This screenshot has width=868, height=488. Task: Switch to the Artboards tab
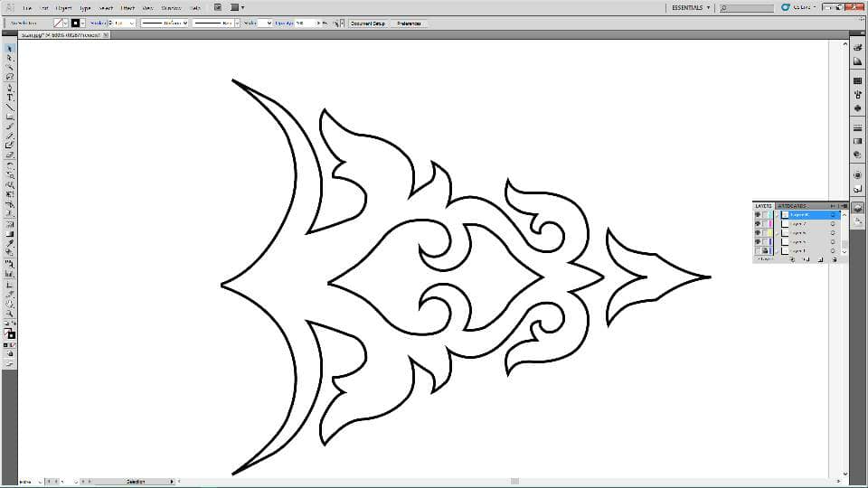(x=792, y=206)
